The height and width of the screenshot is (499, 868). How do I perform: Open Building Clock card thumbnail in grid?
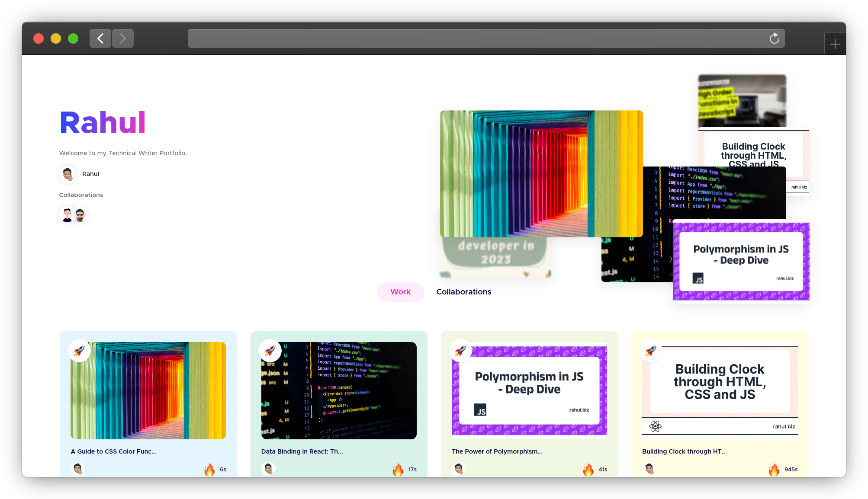click(720, 391)
